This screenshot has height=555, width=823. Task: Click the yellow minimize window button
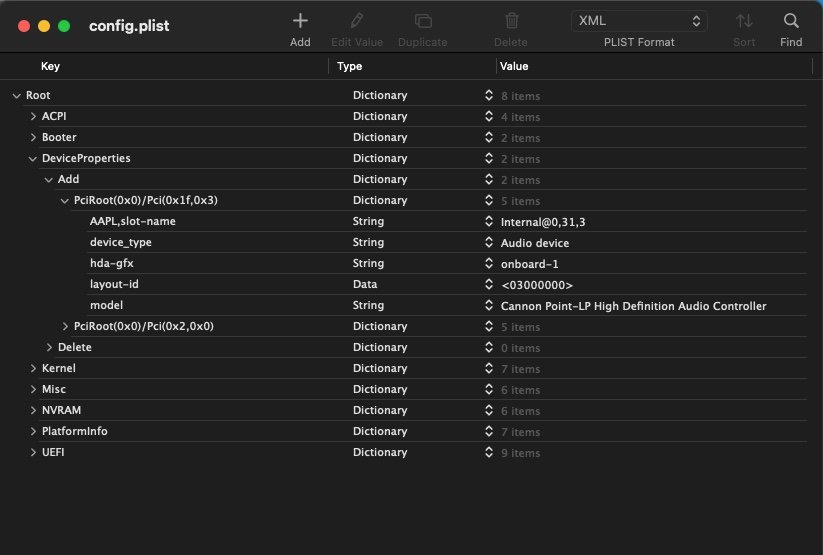click(x=43, y=26)
